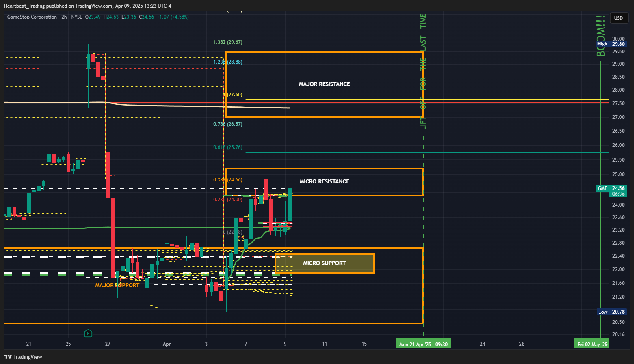Click the 30.00 price axis label
The image size is (634, 364).
[x=618, y=39]
